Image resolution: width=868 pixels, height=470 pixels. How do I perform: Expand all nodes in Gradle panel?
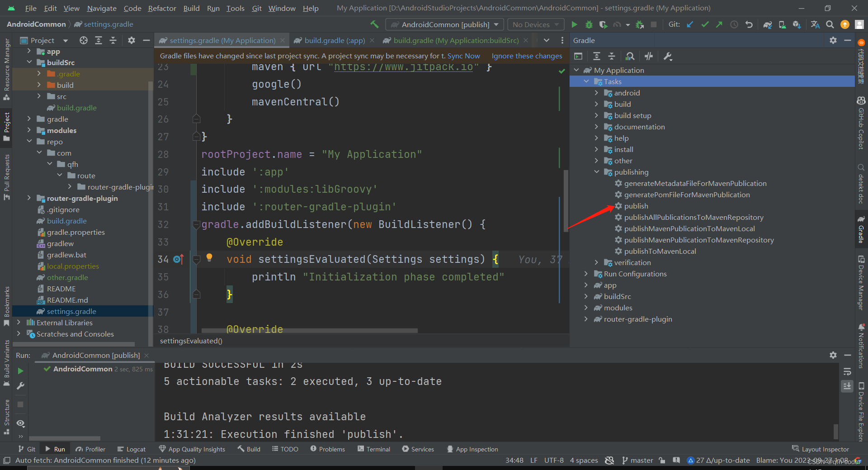click(x=597, y=56)
